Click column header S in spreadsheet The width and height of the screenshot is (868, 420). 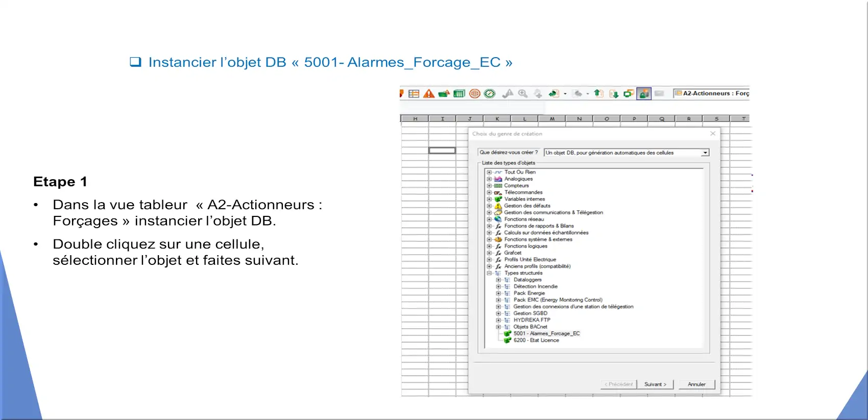click(716, 118)
